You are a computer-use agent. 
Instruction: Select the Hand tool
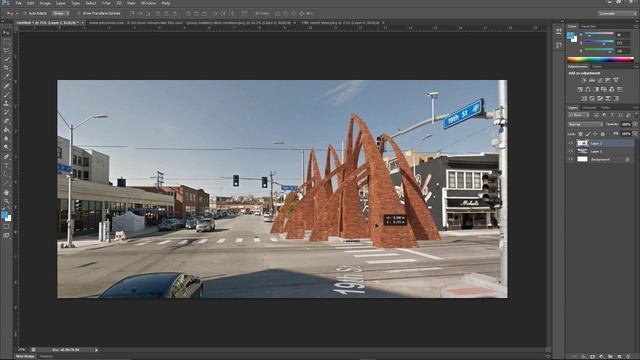point(6,193)
